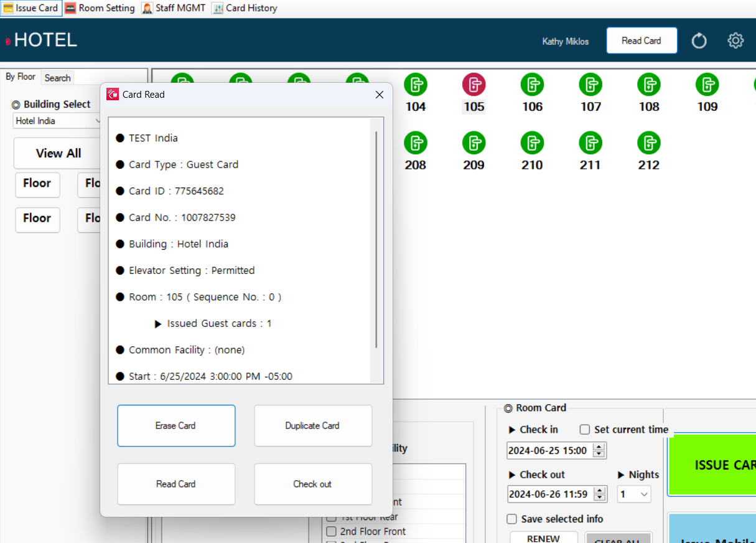
Task: Click the Erase Card button
Action: (176, 426)
